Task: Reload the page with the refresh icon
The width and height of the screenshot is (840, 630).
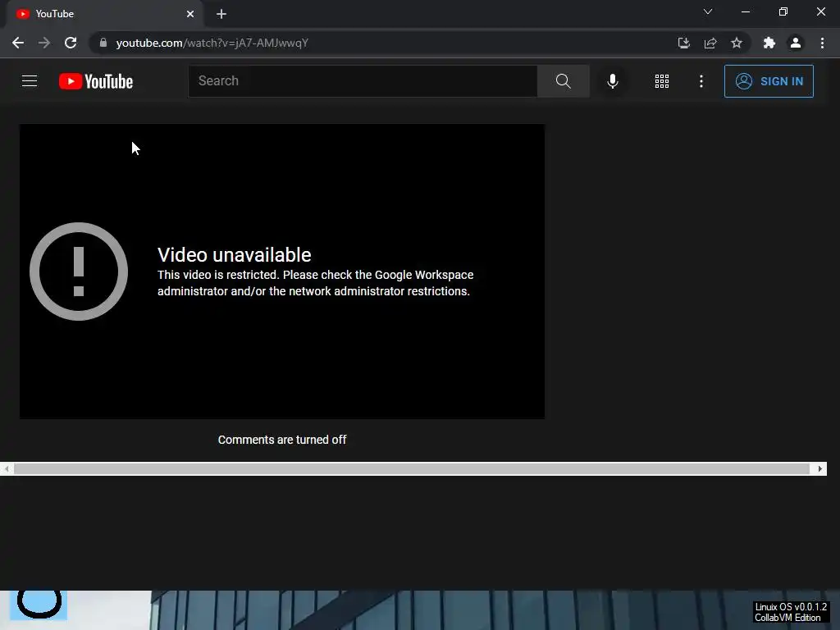Action: coord(71,43)
